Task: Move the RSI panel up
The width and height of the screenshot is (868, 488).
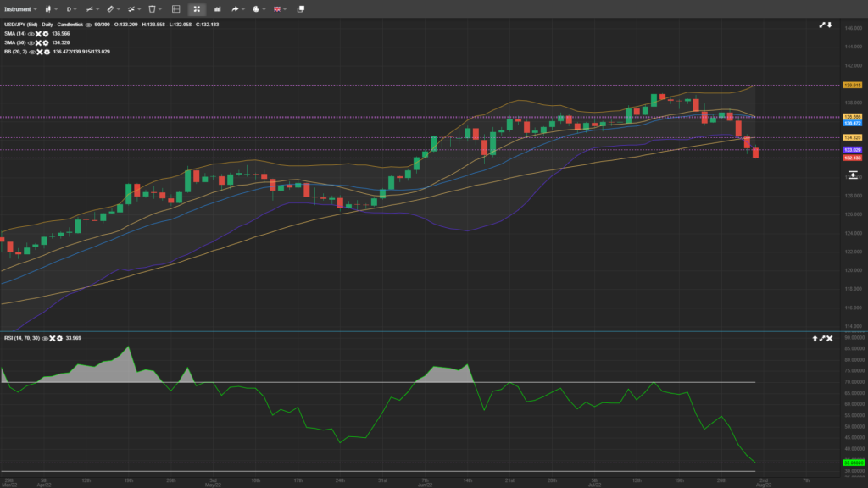Action: tap(815, 338)
